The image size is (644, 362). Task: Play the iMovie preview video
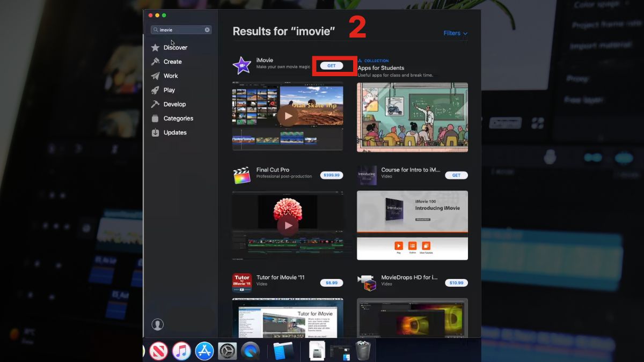[288, 115]
